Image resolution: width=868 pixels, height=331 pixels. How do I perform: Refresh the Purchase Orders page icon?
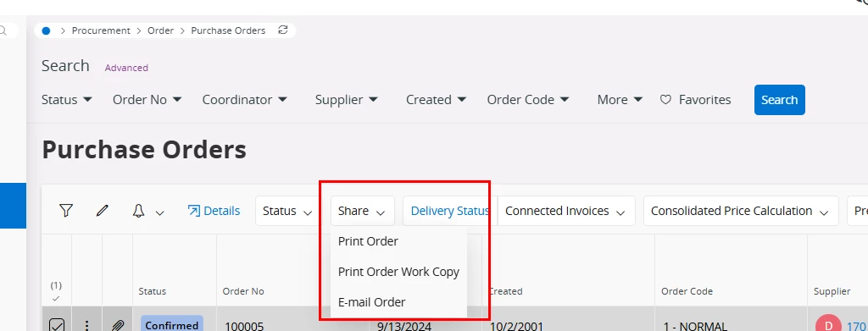click(283, 30)
